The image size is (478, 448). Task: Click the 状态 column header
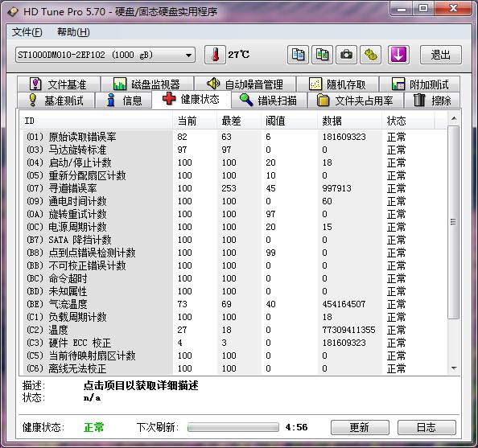coord(408,121)
